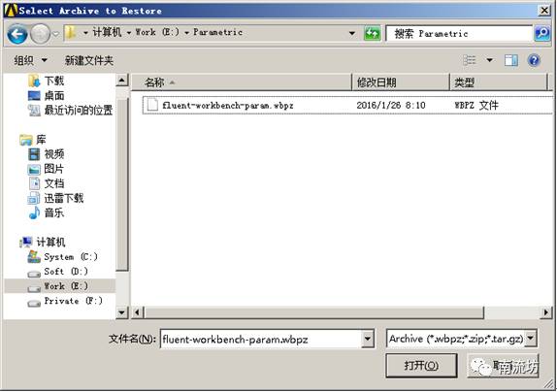
Task: Open the 组织 menu
Action: point(30,60)
